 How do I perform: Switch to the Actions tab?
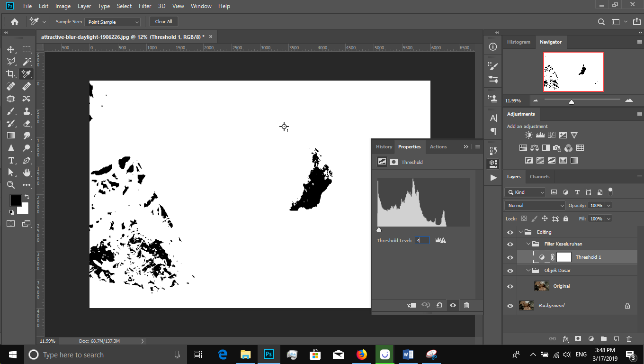[x=438, y=147]
